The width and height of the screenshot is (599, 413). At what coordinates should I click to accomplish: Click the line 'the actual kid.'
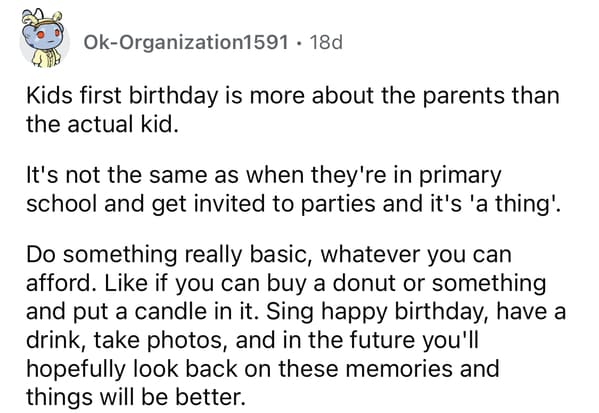point(102,125)
